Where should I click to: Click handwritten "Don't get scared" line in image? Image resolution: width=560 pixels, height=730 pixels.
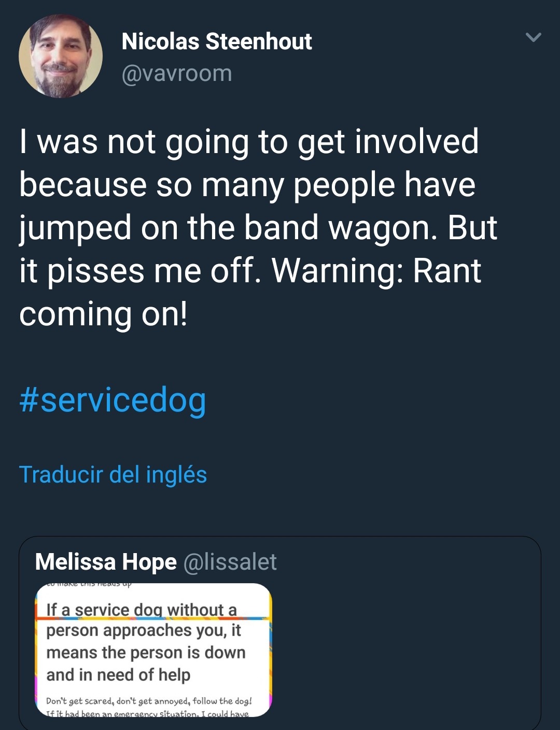tap(149, 701)
